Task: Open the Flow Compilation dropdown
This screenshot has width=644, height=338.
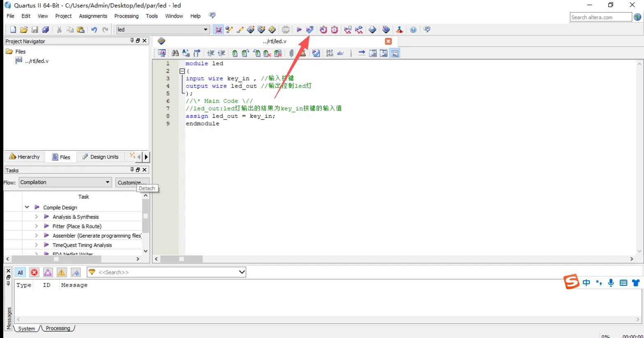Action: click(x=108, y=182)
